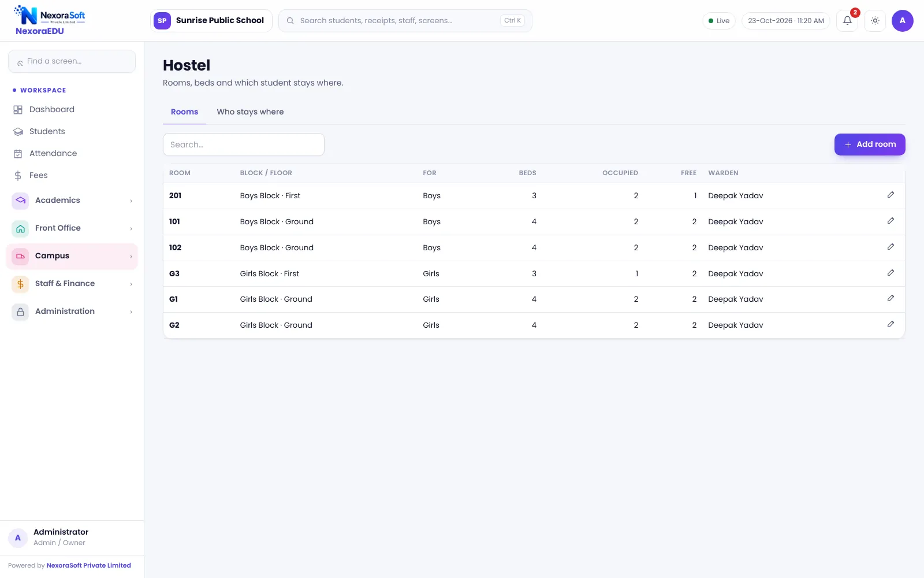This screenshot has width=924, height=578.
Task: Edit room 201 with pencil icon
Action: (891, 195)
